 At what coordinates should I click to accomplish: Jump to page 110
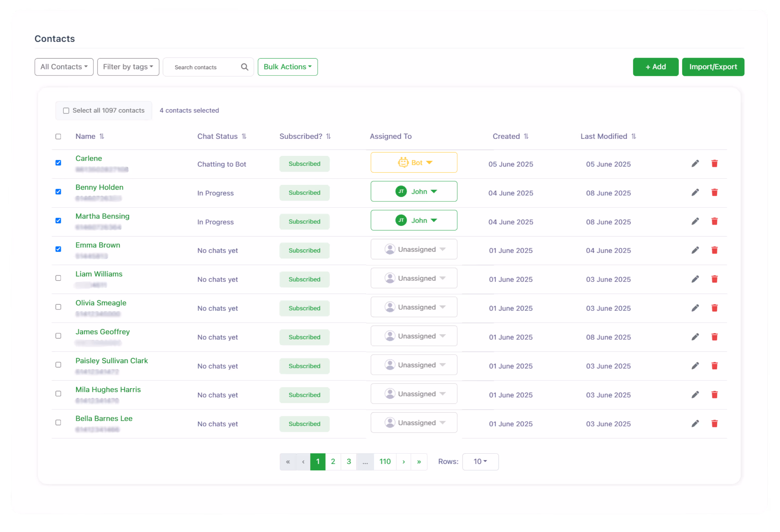click(385, 462)
